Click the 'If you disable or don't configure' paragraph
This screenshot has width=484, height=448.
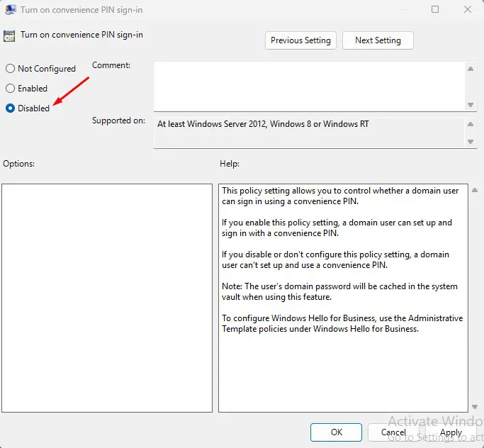coord(335,259)
